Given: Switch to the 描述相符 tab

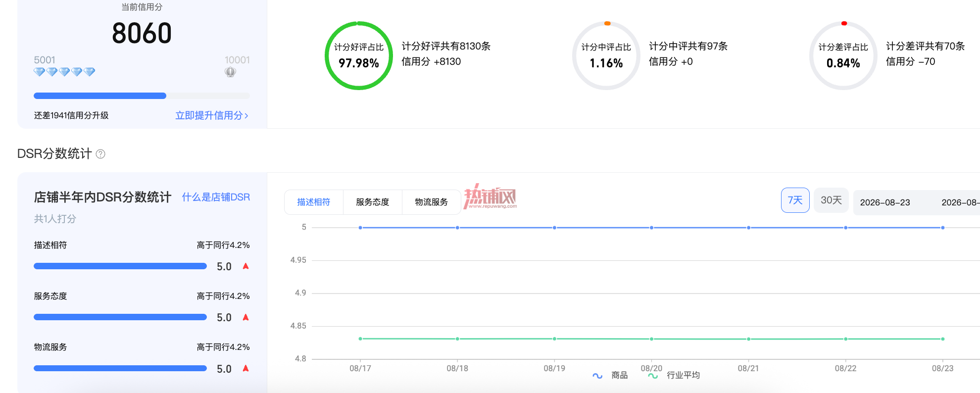Looking at the screenshot, I should [x=314, y=202].
